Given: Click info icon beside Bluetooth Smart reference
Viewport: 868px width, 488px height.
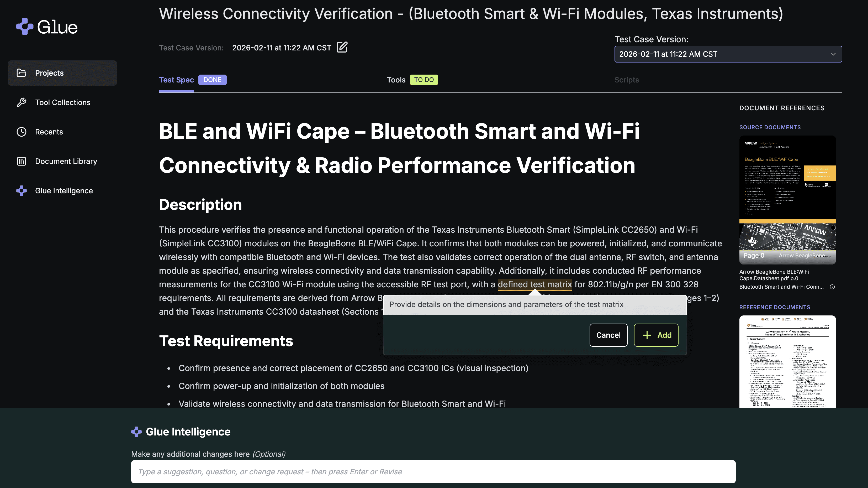Looking at the screenshot, I should click(832, 287).
